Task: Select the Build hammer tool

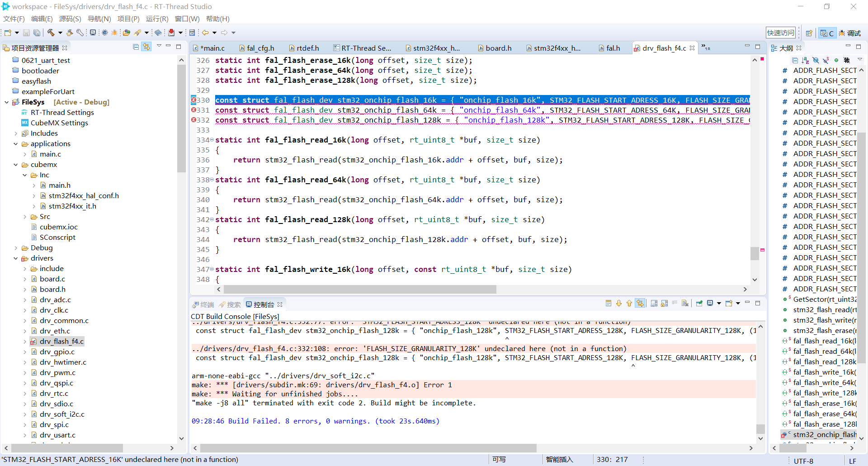Action: click(51, 33)
